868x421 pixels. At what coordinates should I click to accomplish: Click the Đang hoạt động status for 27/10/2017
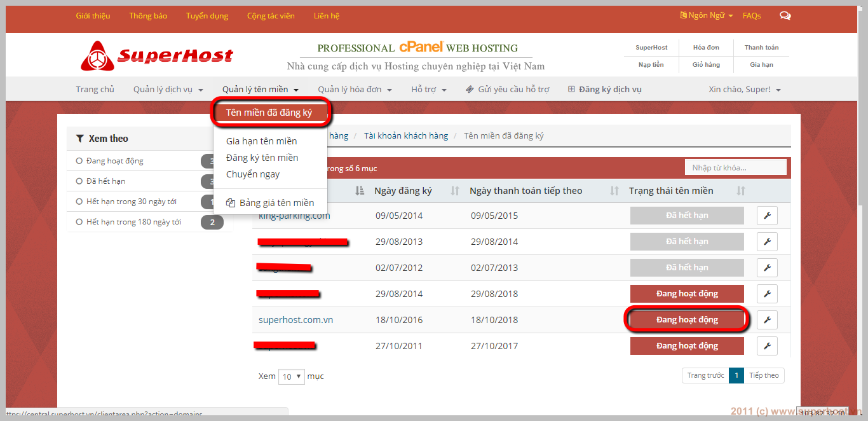click(x=687, y=346)
